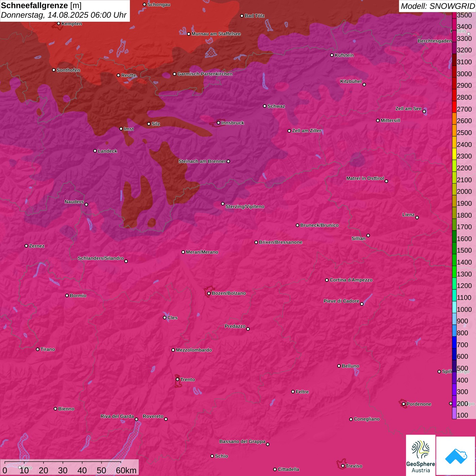Viewport: 476px width, 476px height.
Task: Click the Belluno location dot
Action: [x=339, y=366]
